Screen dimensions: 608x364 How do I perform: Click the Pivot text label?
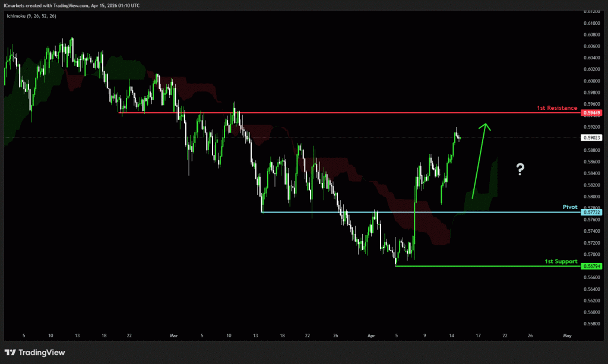[569, 207]
